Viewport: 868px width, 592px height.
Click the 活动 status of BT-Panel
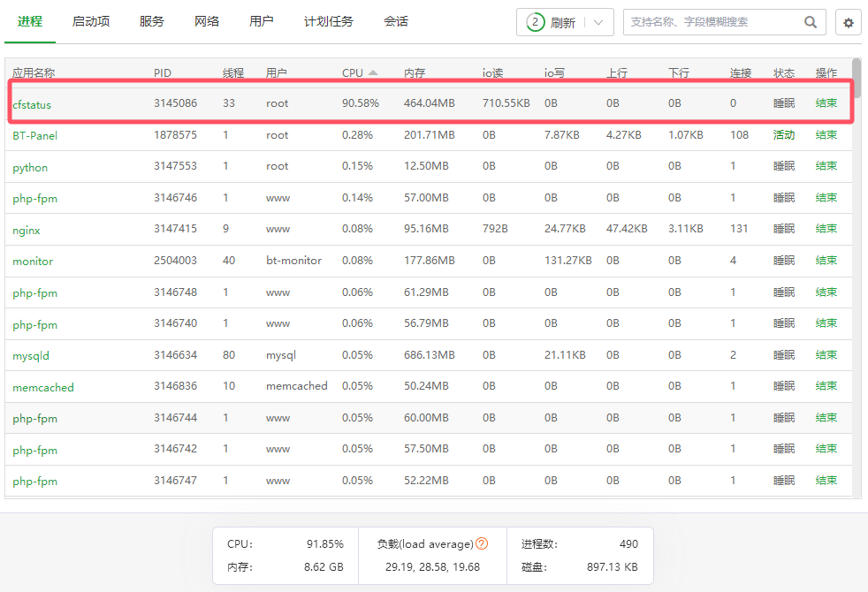click(784, 135)
